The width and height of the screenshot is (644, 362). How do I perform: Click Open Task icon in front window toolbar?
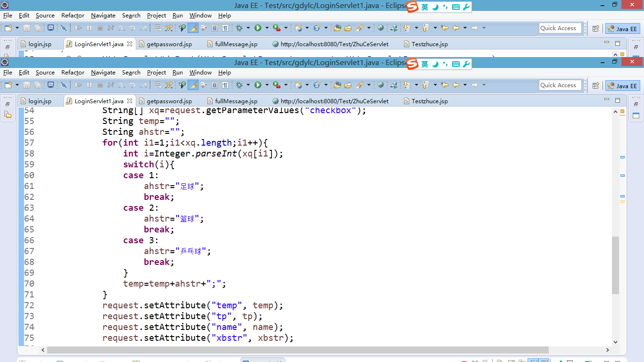tap(348, 85)
